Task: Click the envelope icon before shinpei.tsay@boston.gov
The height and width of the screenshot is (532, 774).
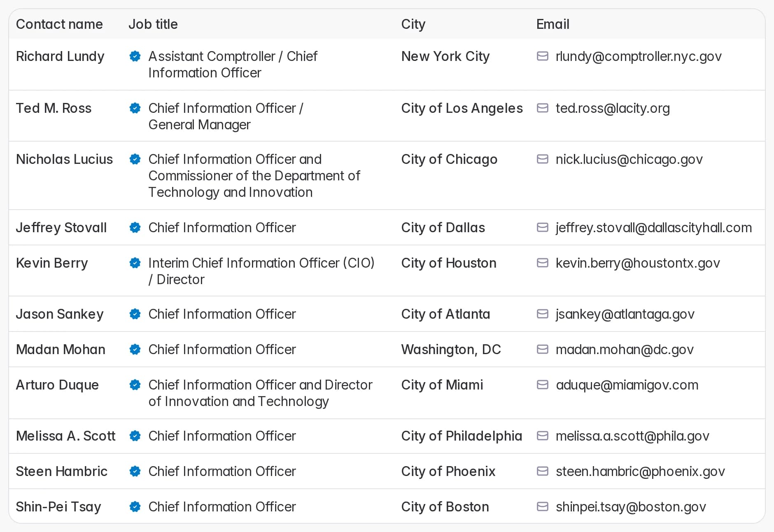Action: (x=543, y=506)
